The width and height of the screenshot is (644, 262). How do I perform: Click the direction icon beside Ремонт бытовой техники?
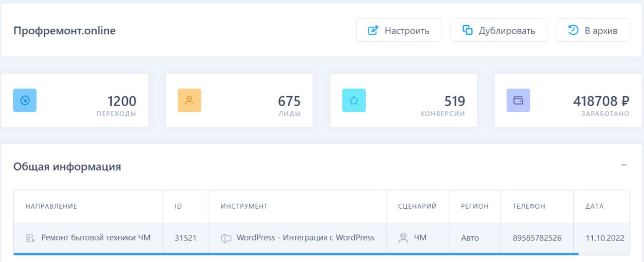(30, 238)
